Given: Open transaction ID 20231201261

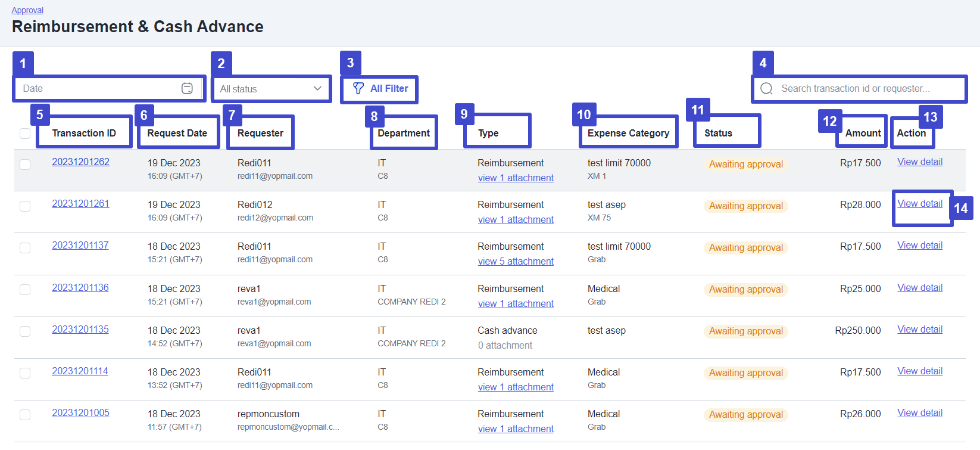Looking at the screenshot, I should click(x=80, y=204).
